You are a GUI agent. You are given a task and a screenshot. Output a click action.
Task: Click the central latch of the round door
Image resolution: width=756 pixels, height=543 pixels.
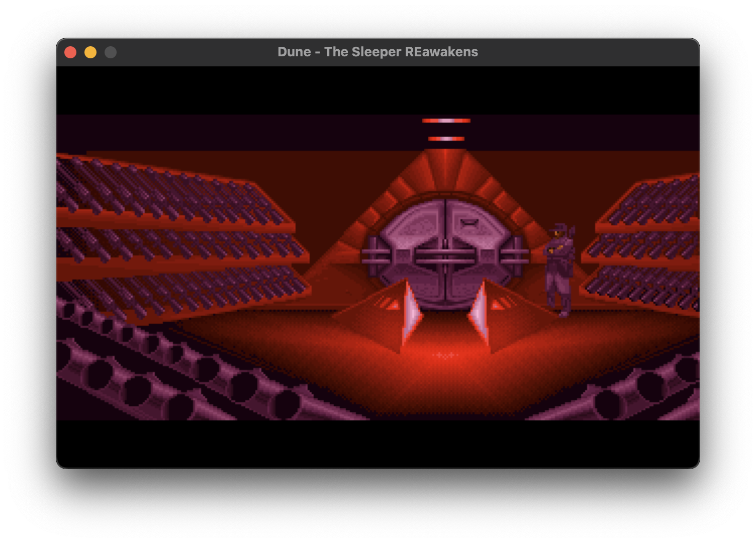click(x=445, y=255)
